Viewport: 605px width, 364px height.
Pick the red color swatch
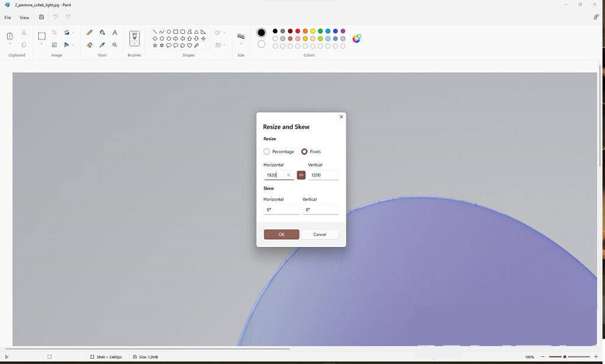tap(298, 31)
